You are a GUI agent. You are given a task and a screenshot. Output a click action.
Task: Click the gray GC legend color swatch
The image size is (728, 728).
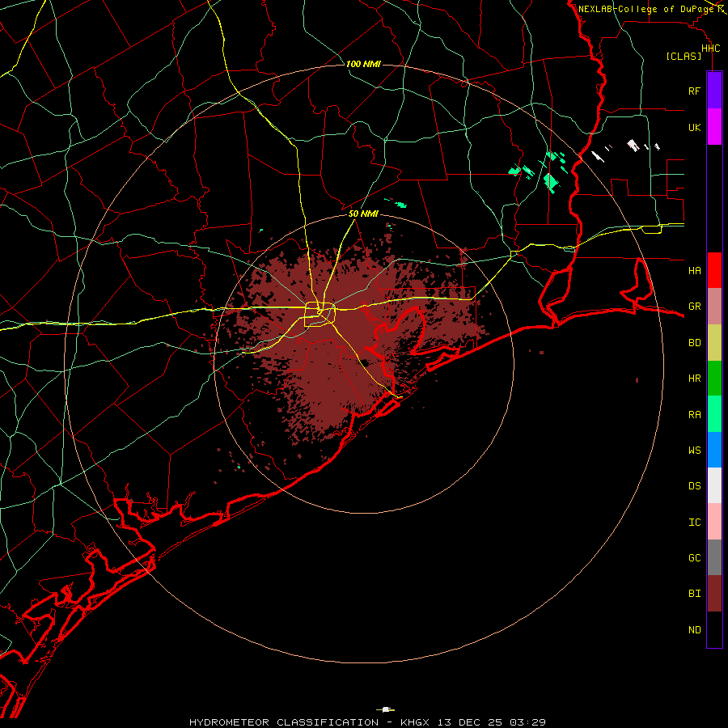point(714,557)
